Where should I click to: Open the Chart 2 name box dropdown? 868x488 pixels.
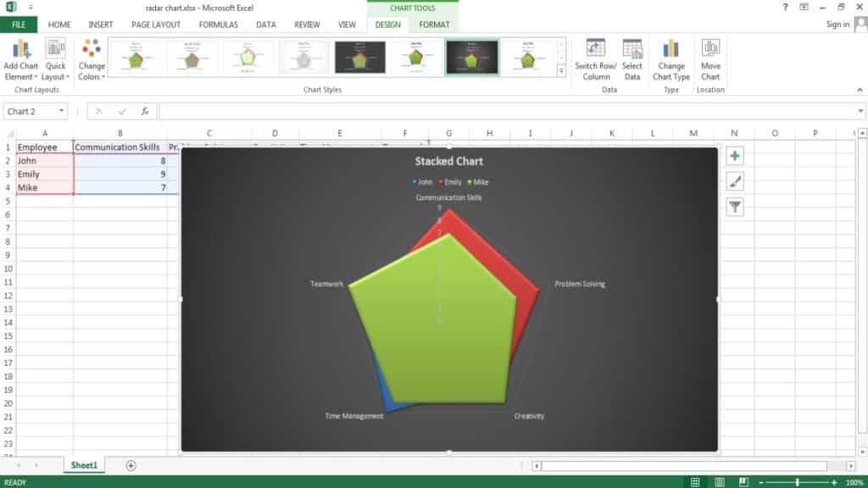point(61,111)
